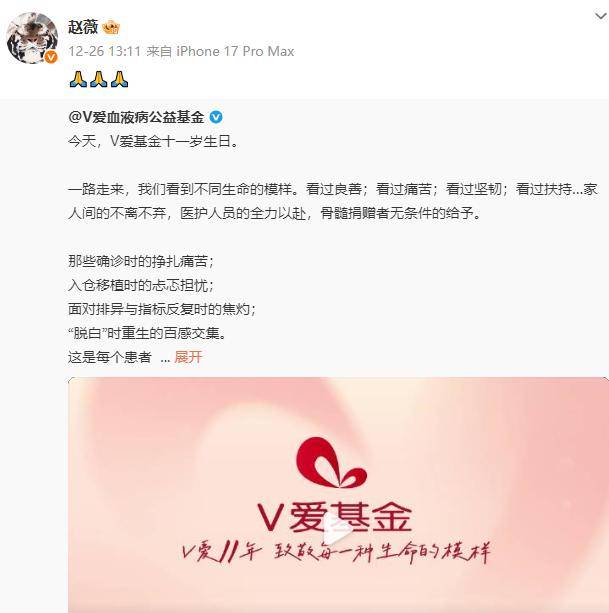This screenshot has height=613, width=609.
Task: Click the crown membership badge beside 赵薇
Action: tap(111, 27)
